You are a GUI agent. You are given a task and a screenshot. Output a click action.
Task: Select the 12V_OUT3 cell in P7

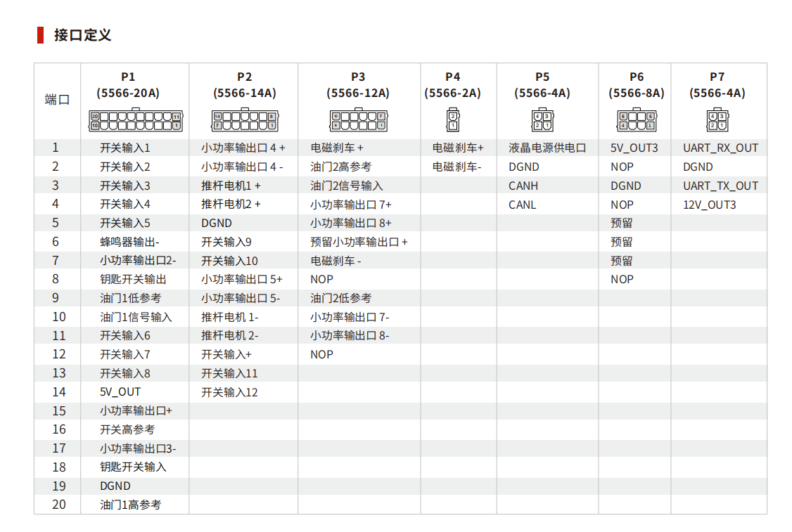click(709, 205)
